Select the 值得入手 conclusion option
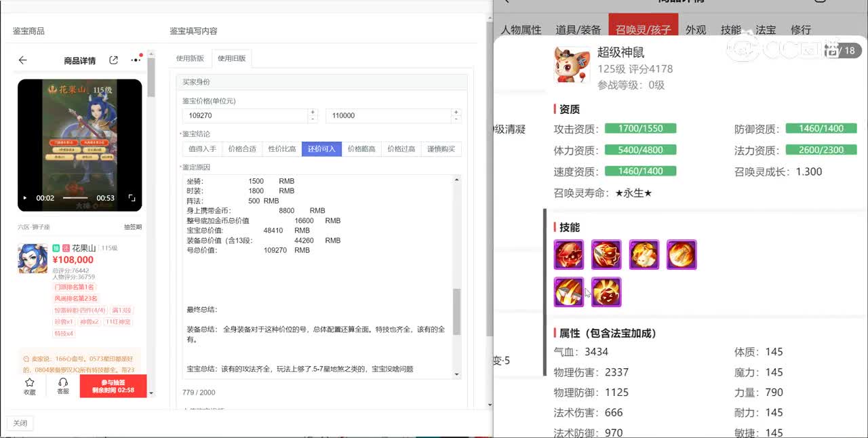Image resolution: width=868 pixels, height=438 pixels. (202, 149)
